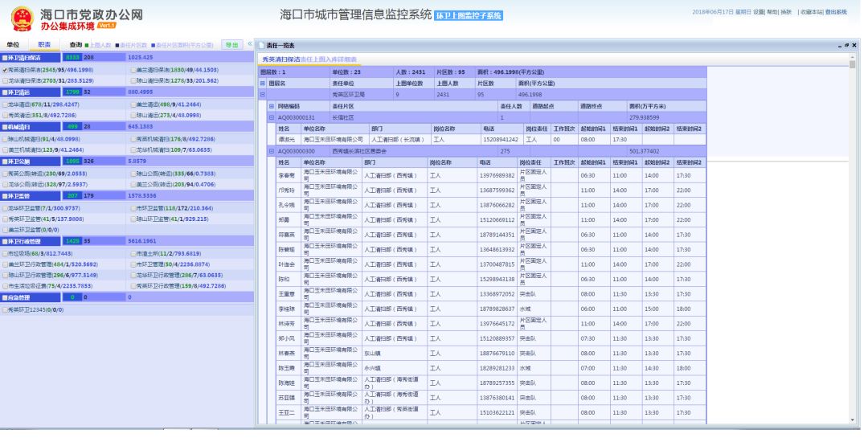Click the document icon beside 责任一览表 title
The image size is (868, 442).
click(x=261, y=45)
